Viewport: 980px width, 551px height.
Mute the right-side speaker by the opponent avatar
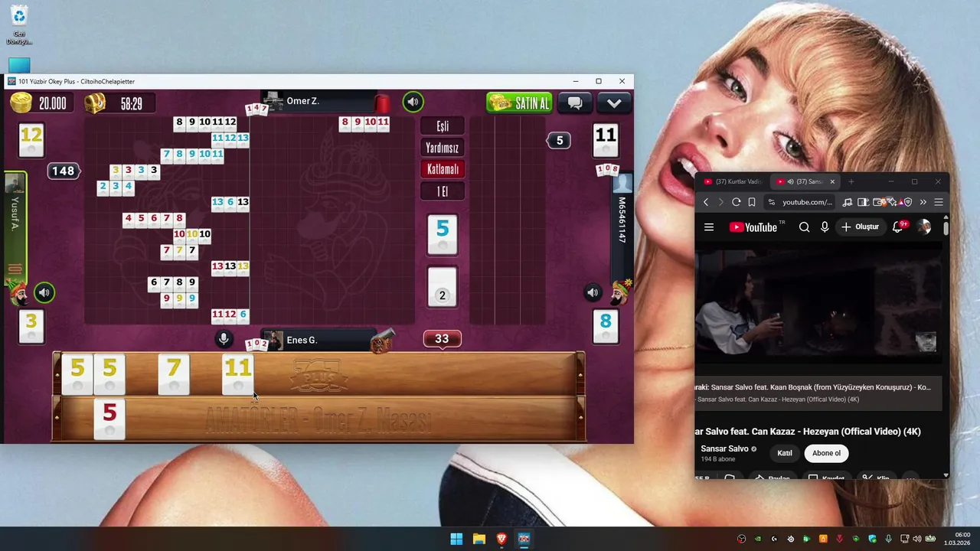click(x=593, y=292)
